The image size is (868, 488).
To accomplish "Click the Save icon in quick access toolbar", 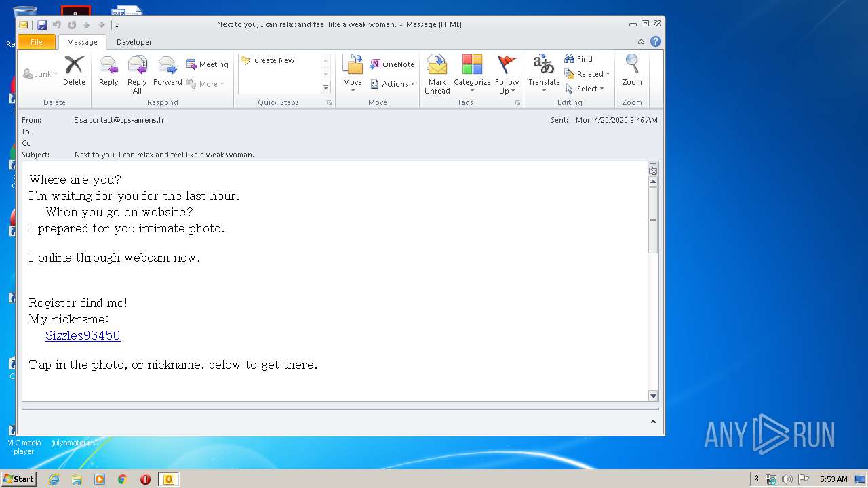I will [42, 25].
